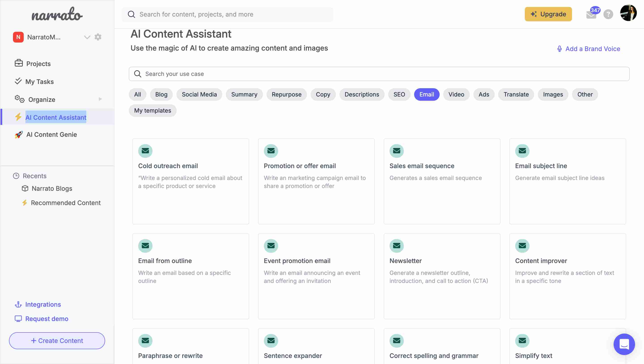Image resolution: width=644 pixels, height=364 pixels.
Task: Click the Correct spelling and grammar envelope icon
Action: [396, 340]
